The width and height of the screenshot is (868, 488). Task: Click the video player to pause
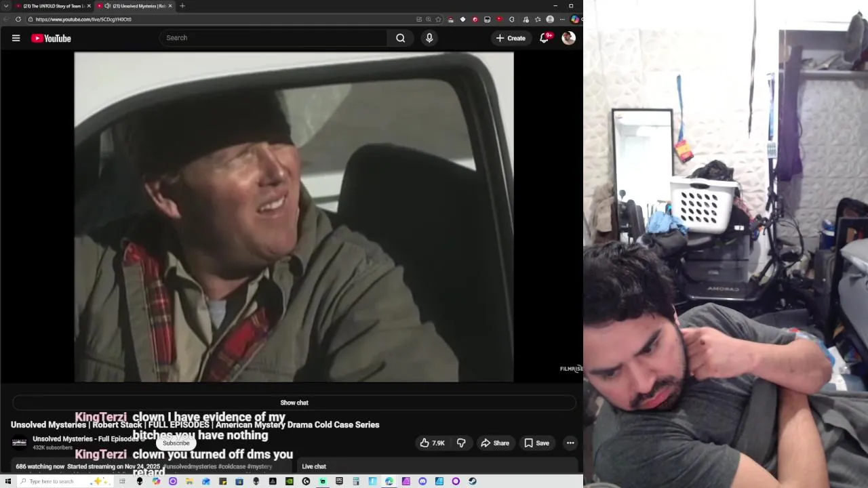click(294, 217)
